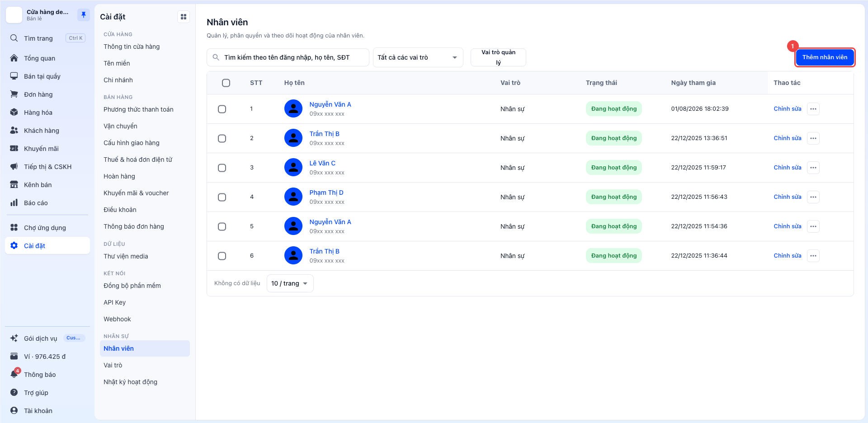The width and height of the screenshot is (868, 423).
Task: Click the employee search input field
Action: click(288, 57)
